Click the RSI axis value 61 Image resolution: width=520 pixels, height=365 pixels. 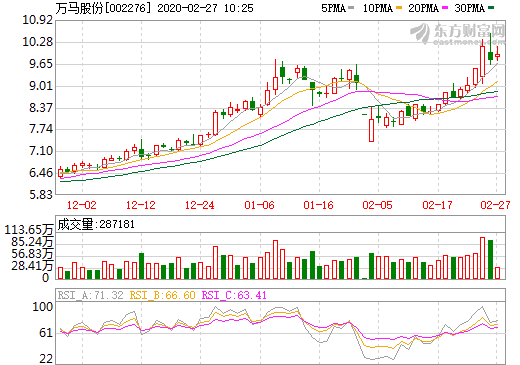pyautogui.click(x=46, y=333)
